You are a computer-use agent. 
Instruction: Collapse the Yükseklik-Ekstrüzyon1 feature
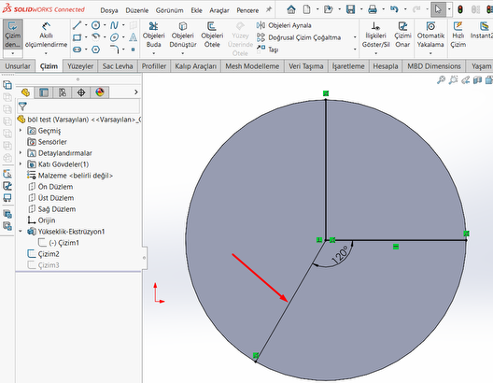[21, 231]
